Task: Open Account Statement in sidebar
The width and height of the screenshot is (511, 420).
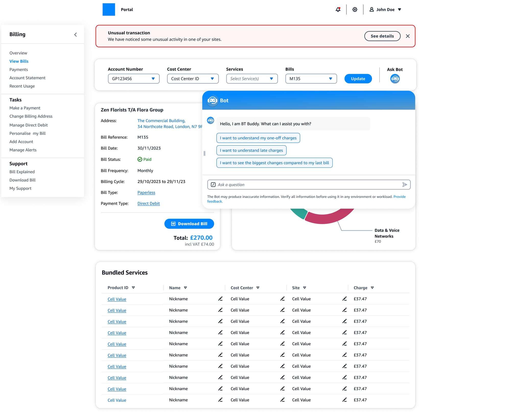Action: (27, 78)
